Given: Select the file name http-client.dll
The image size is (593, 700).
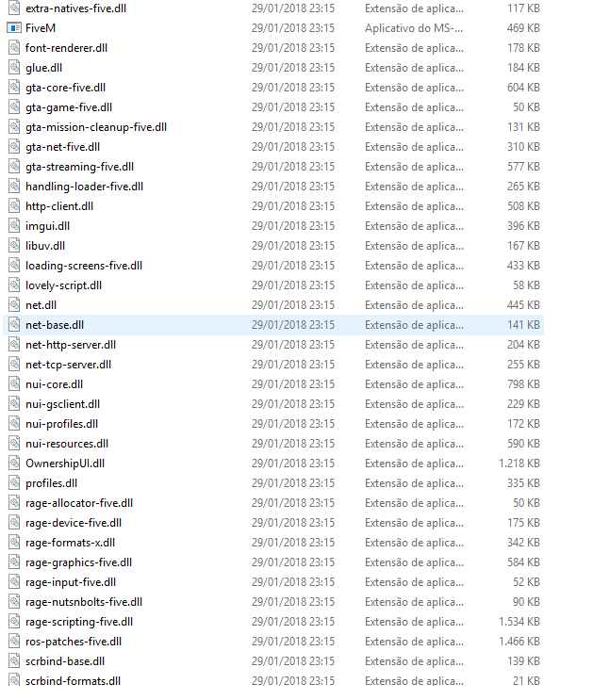Looking at the screenshot, I should [x=59, y=206].
